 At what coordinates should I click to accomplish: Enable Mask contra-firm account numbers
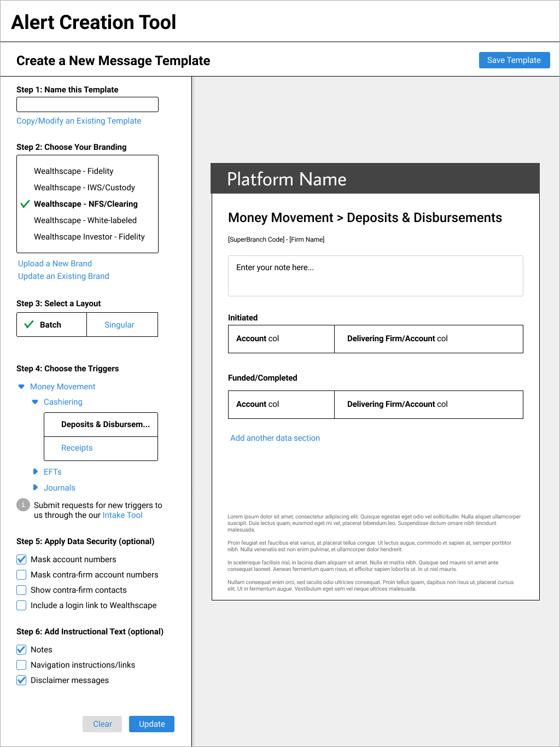[21, 574]
